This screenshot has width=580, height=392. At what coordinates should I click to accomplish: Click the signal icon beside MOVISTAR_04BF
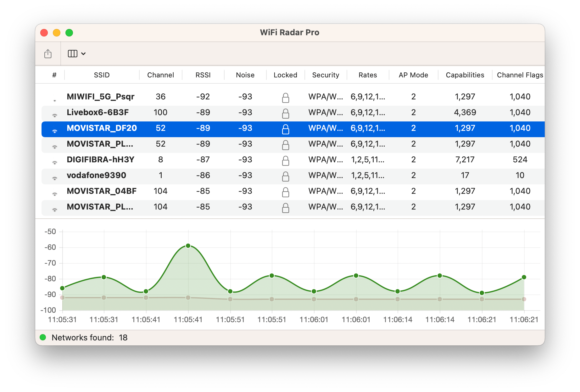(x=55, y=193)
